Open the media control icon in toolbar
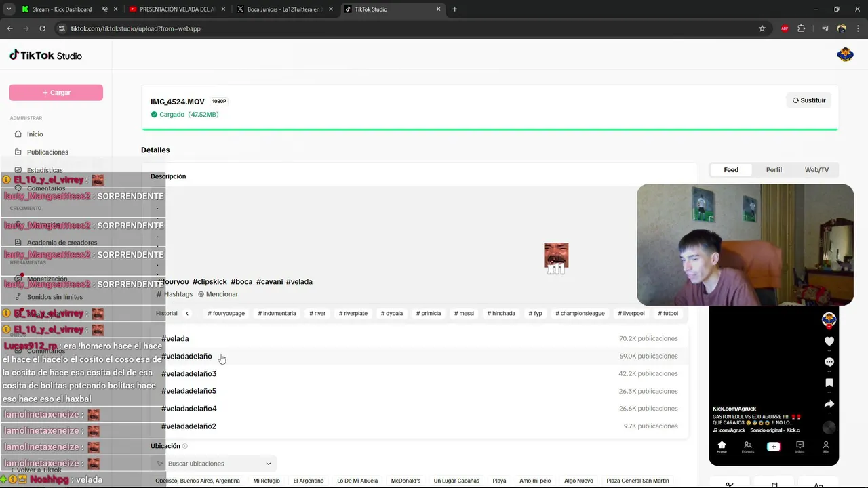This screenshot has height=488, width=868. [x=825, y=28]
